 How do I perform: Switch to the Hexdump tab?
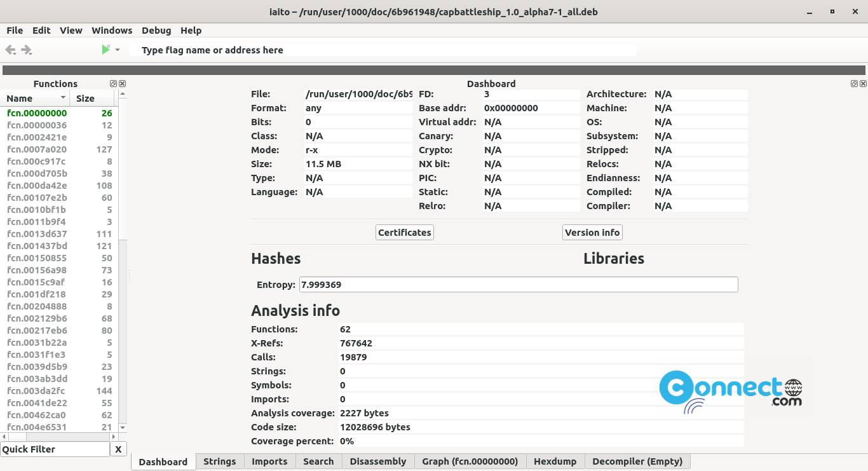[555, 461]
